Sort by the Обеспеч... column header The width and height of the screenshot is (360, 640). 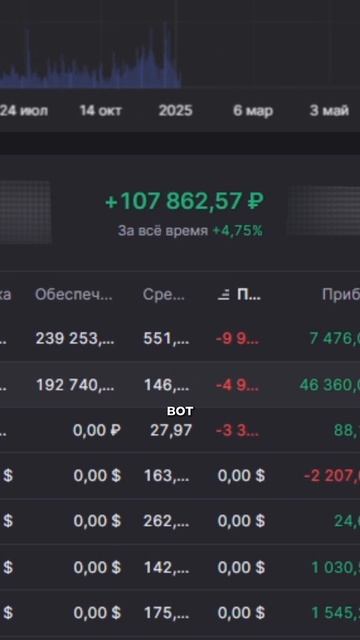(x=73, y=295)
